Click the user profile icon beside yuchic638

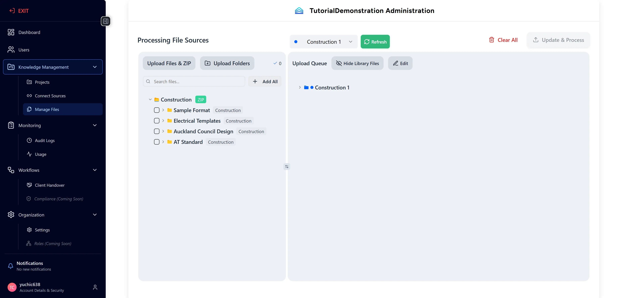(x=95, y=287)
